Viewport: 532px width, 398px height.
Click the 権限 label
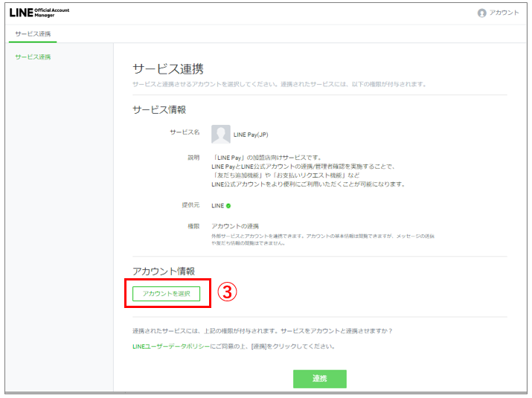pyautogui.click(x=193, y=226)
